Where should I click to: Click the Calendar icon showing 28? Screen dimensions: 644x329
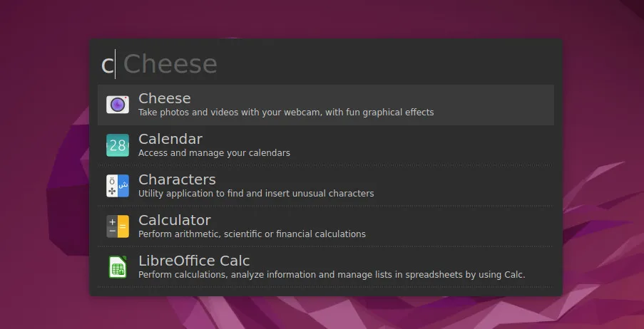118,145
